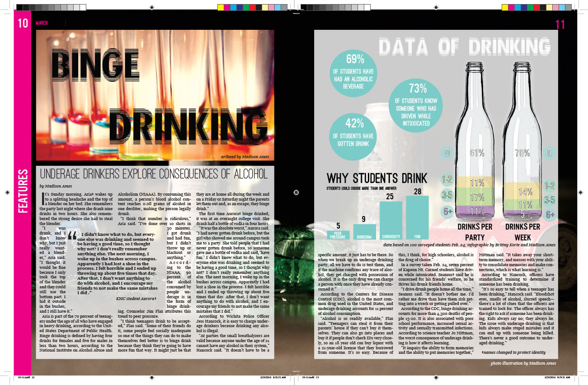The image size is (588, 385).
Task: Click the large opening quotation mark graphic
Action: pos(72,237)
